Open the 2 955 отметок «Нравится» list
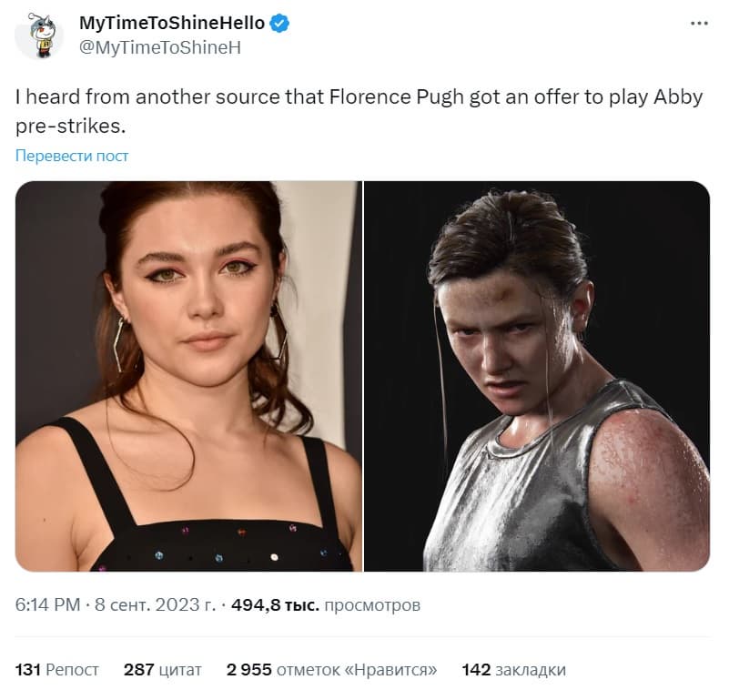 click(332, 670)
